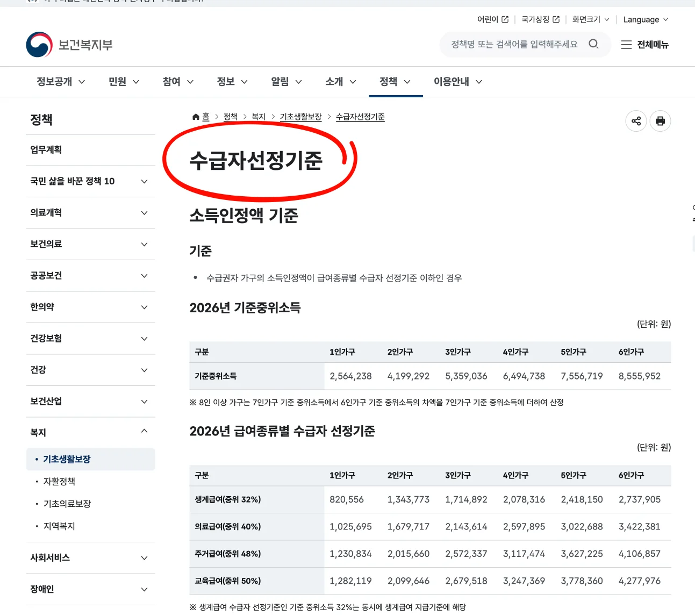This screenshot has width=695, height=616.
Task: Click the value 2,564,238
Action: pos(350,376)
